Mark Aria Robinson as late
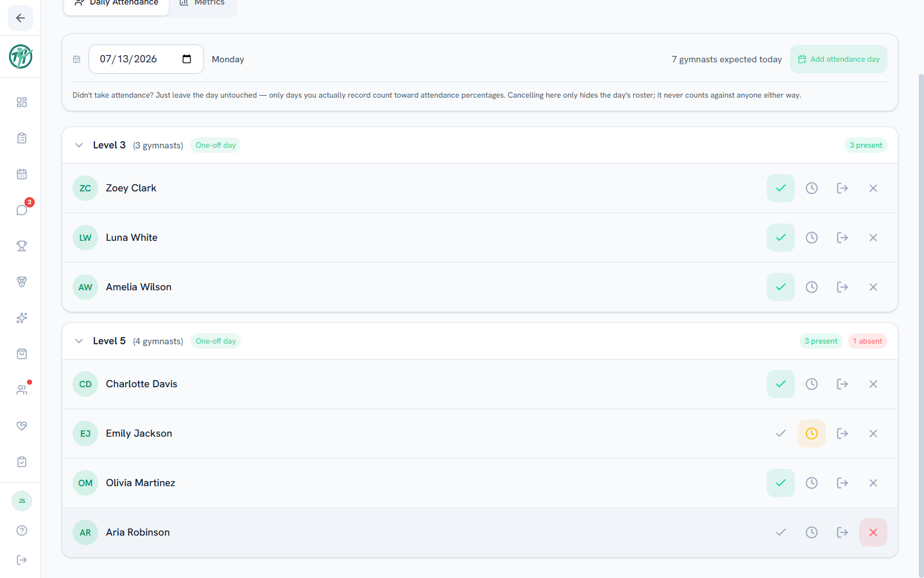Image resolution: width=924 pixels, height=578 pixels. coord(812,532)
